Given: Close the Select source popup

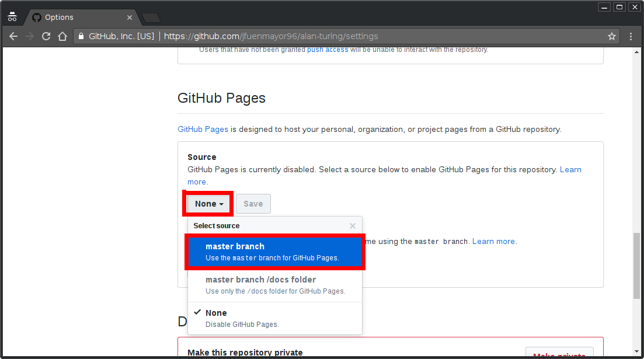Looking at the screenshot, I should tap(353, 226).
